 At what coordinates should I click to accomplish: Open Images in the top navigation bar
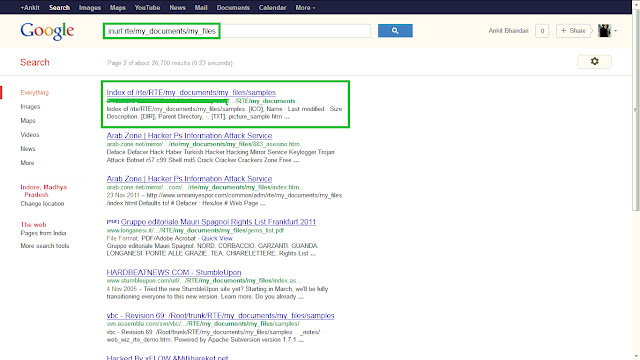[89, 7]
